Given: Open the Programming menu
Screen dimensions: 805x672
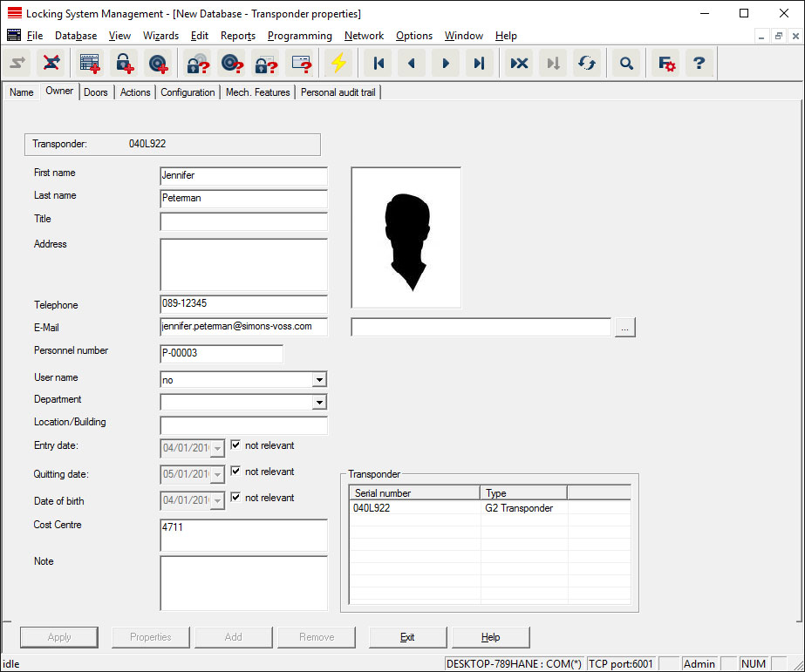Looking at the screenshot, I should [299, 36].
